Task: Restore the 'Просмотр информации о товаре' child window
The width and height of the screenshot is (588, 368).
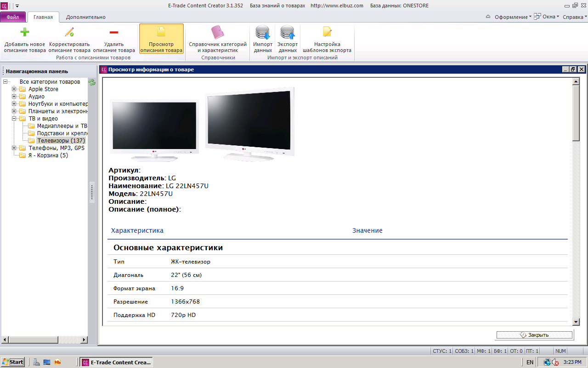Action: (573, 69)
